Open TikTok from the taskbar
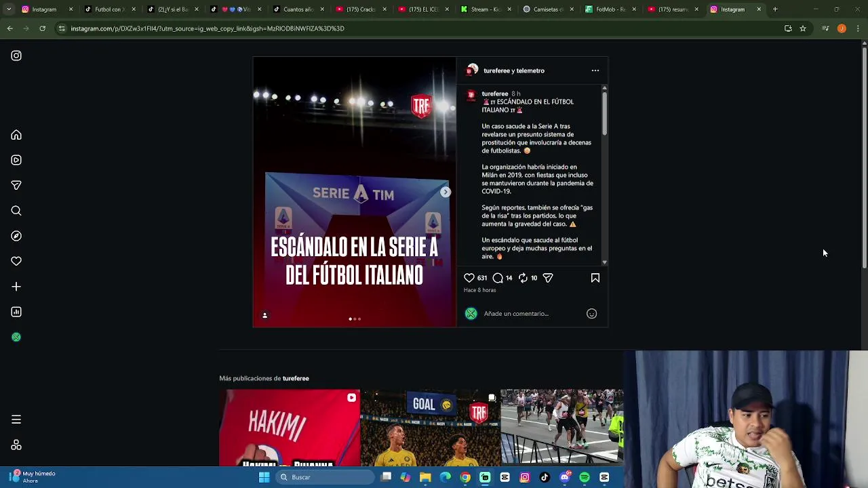 [545, 477]
